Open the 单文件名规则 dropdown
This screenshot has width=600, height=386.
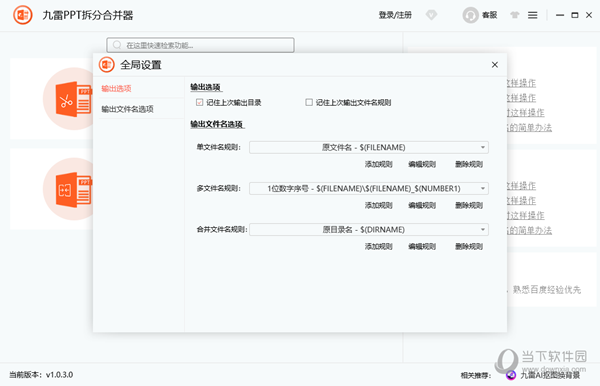[369, 147]
